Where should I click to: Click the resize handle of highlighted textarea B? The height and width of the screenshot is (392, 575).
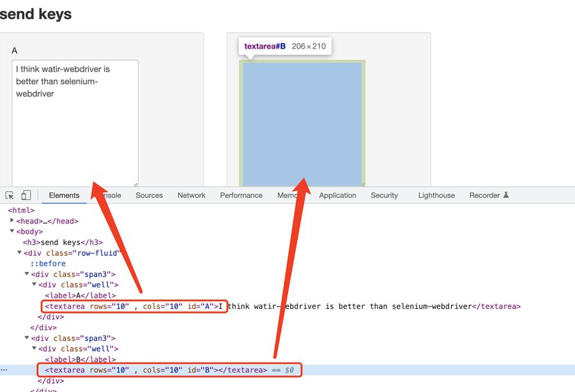click(x=362, y=185)
